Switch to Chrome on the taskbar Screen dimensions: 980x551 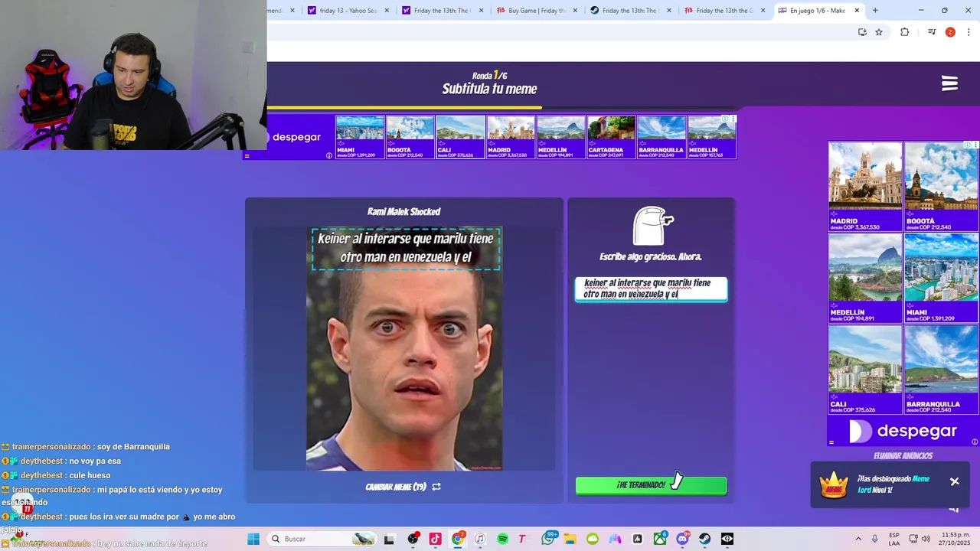pos(458,539)
